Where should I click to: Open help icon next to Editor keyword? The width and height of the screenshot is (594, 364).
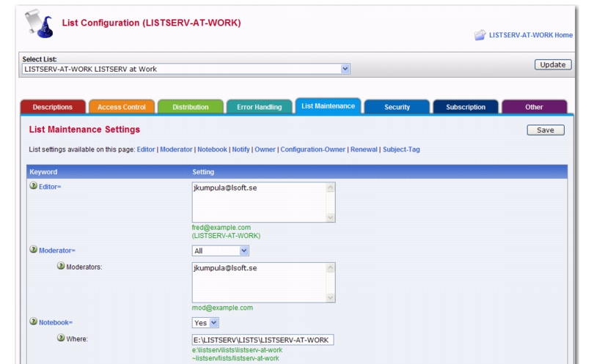click(33, 186)
